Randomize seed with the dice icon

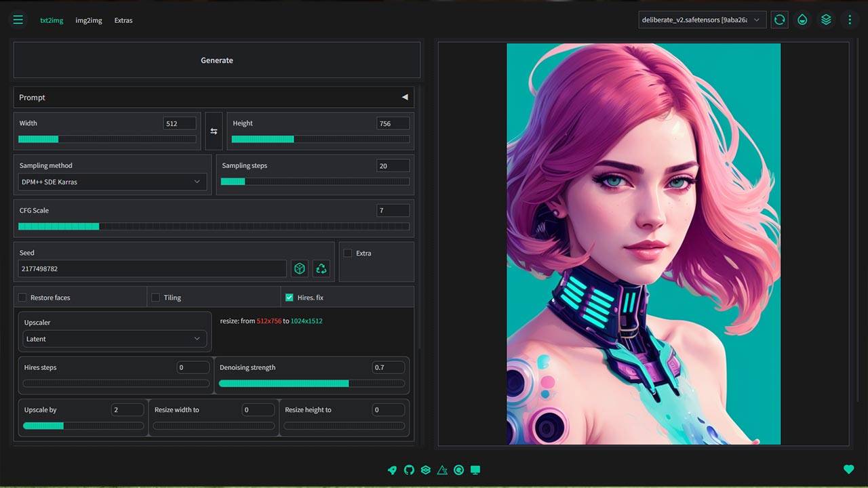[x=299, y=269]
